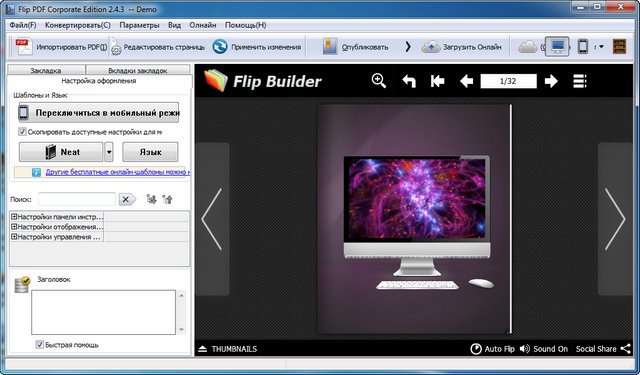640x375 pixels.
Task: Click the scrollbar up arrow of Заголовок box
Action: point(181,295)
